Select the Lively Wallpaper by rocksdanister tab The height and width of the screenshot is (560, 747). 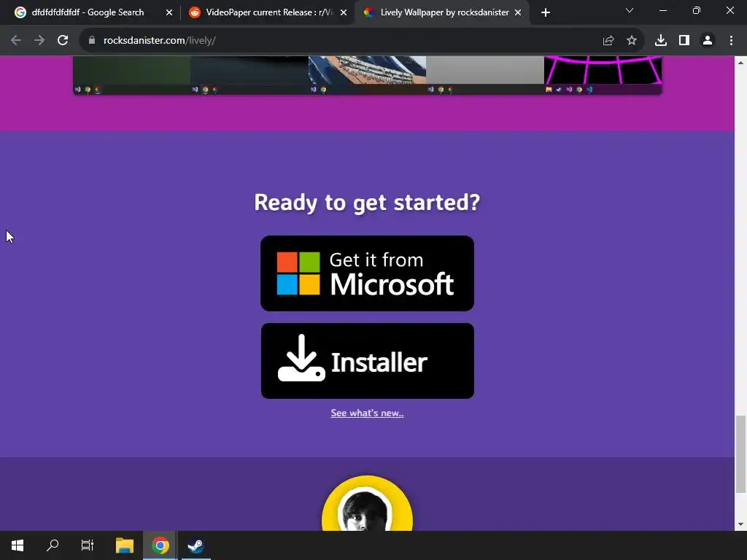tap(444, 12)
